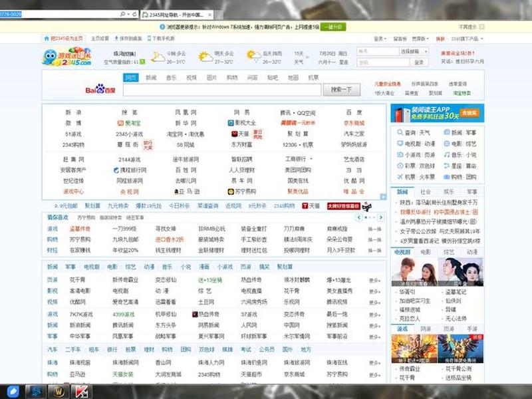Click the 花千骨 drama thumbnail
The width and height of the screenshot is (532, 399).
[x=460, y=272]
